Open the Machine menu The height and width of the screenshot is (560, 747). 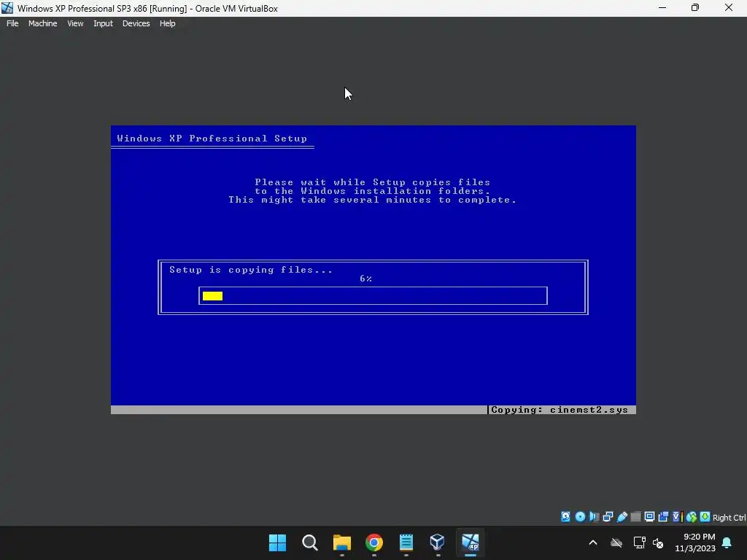[42, 23]
